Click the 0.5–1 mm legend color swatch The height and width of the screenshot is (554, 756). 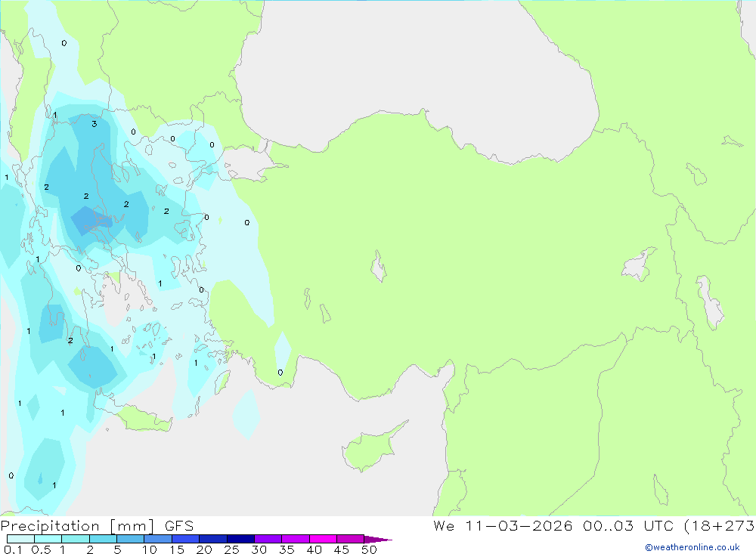[x=48, y=539]
